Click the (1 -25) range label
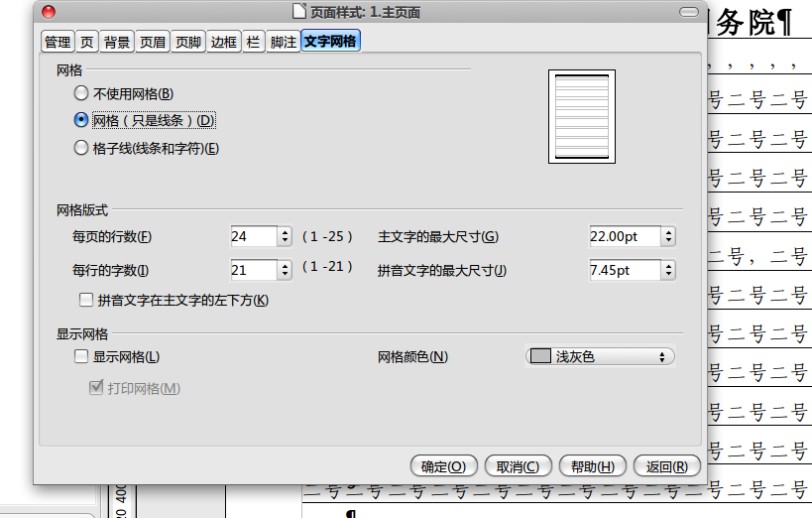Screen dimensions: 812x518 click(x=327, y=236)
